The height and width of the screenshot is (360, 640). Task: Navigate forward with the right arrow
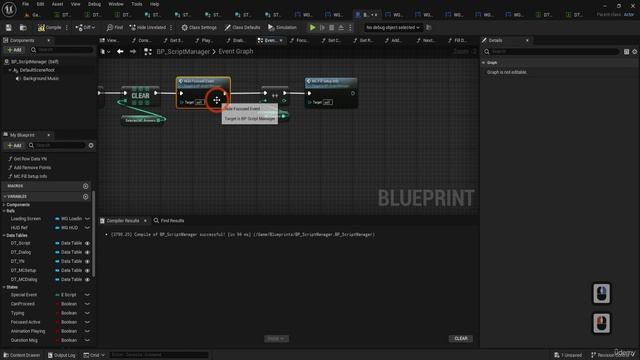[133, 52]
